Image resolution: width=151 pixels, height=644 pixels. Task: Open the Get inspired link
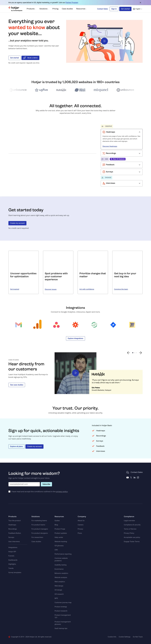[15, 289]
